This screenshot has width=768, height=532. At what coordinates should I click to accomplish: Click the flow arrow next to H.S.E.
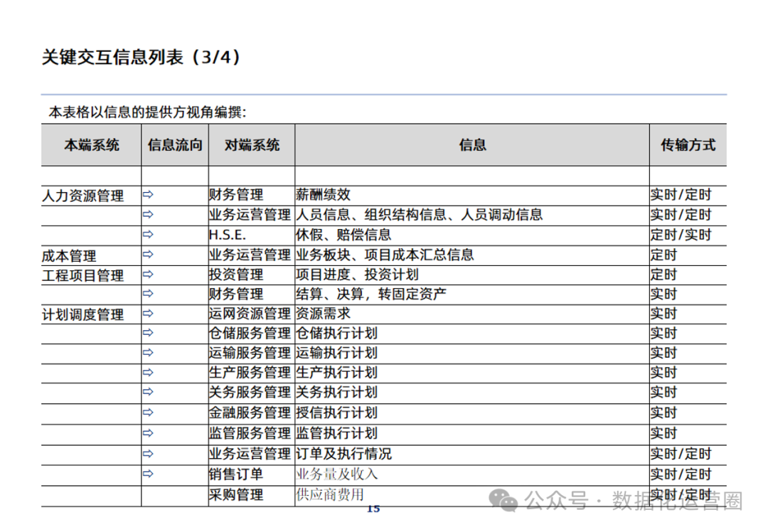pyautogui.click(x=148, y=234)
